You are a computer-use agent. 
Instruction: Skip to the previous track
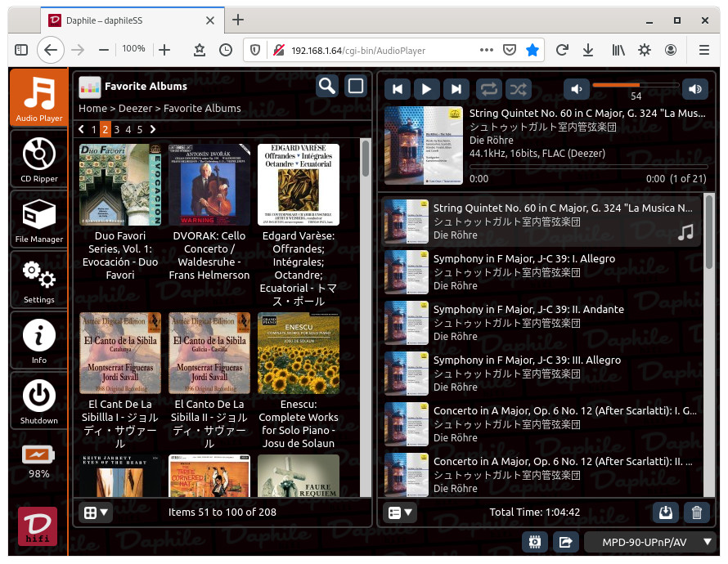tap(398, 89)
